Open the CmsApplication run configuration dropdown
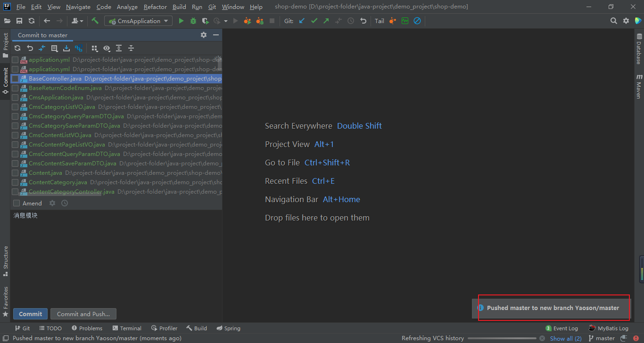 (x=139, y=21)
